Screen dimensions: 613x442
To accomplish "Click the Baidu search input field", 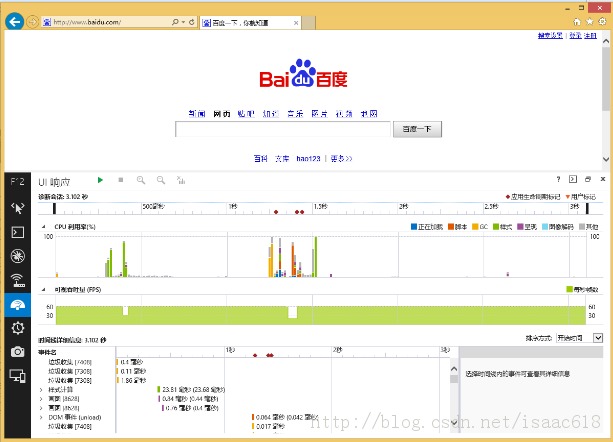I will [283, 129].
